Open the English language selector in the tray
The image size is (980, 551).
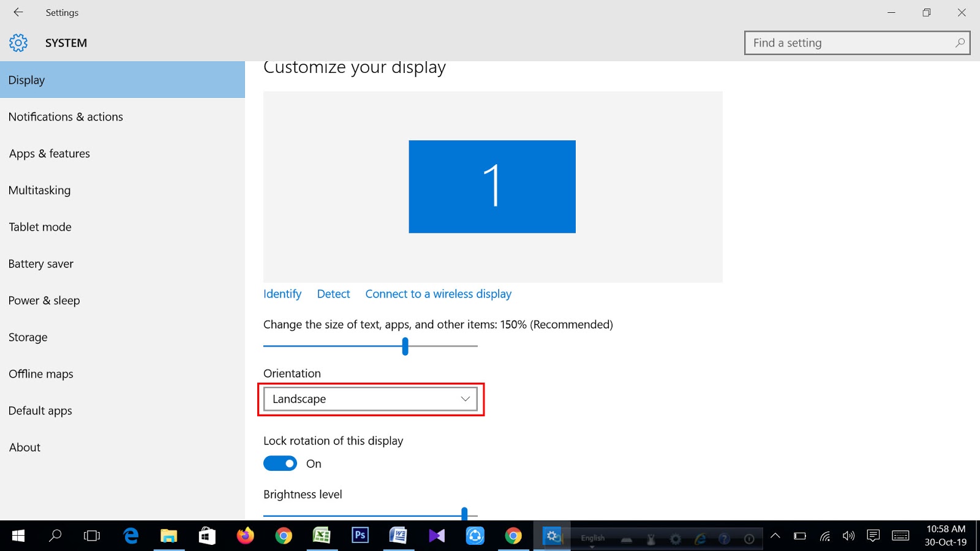point(592,538)
